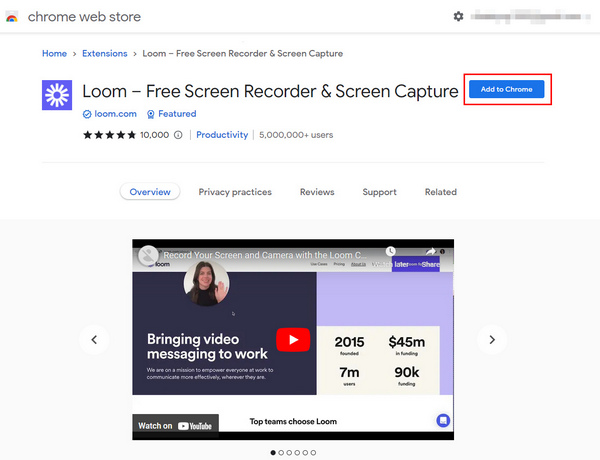Image resolution: width=600 pixels, height=460 pixels.
Task: Visit the loom.com publisher link
Action: pos(116,114)
